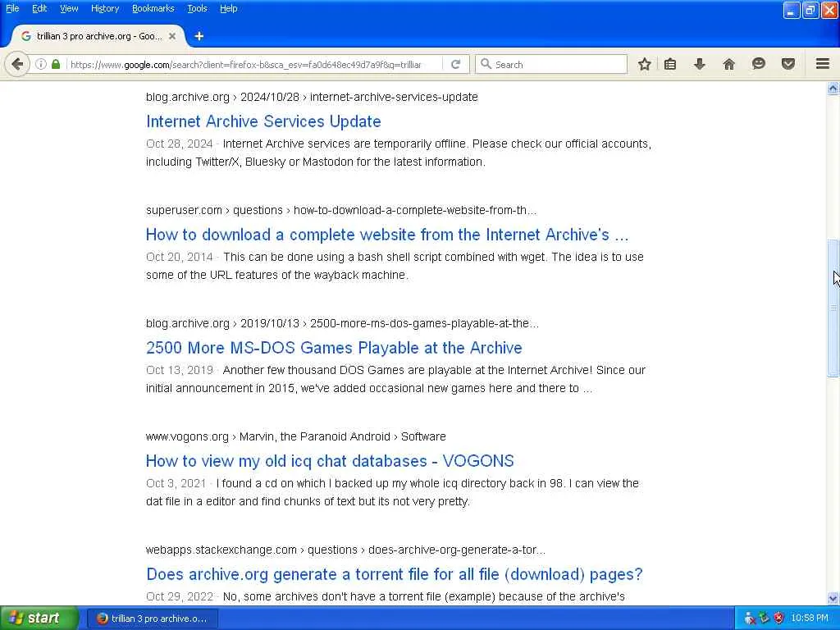This screenshot has width=840, height=630.
Task: Select Firefox trillian 3 pro taskbar button
Action: coord(153,619)
